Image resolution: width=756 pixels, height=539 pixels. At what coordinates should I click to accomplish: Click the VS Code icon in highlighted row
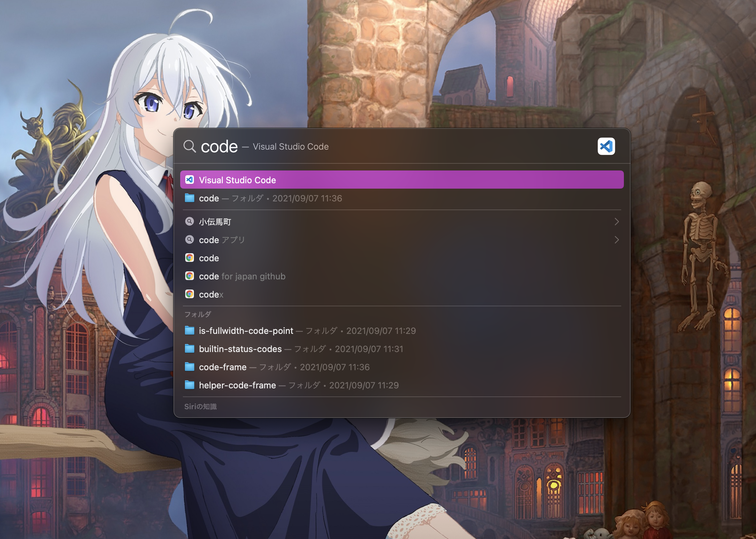coord(190,180)
